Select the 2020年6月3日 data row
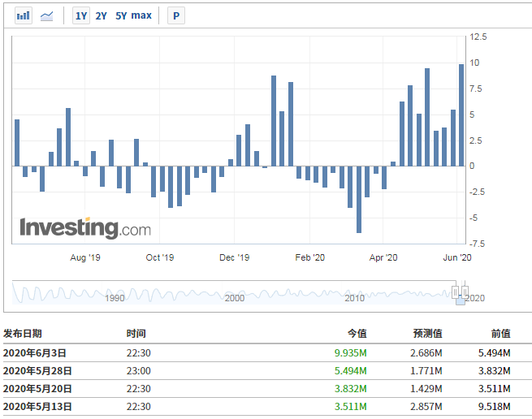The image size is (532, 419). [266, 353]
